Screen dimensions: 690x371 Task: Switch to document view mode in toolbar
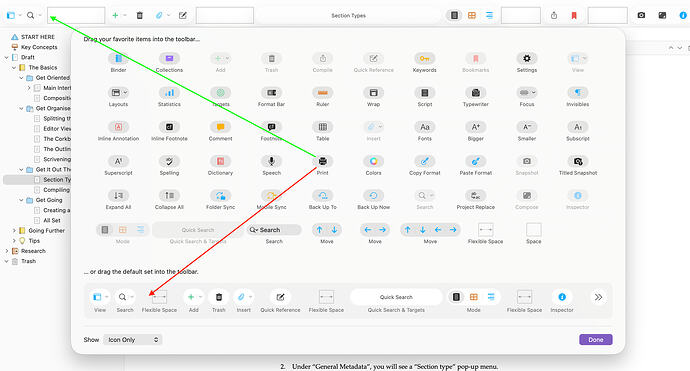coord(454,15)
